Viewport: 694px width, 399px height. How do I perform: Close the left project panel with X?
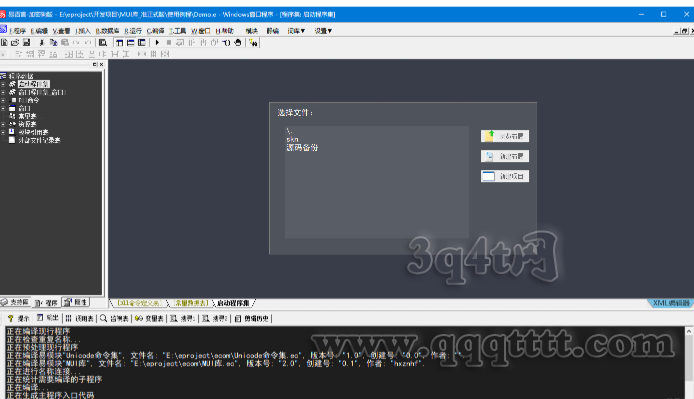click(x=101, y=65)
